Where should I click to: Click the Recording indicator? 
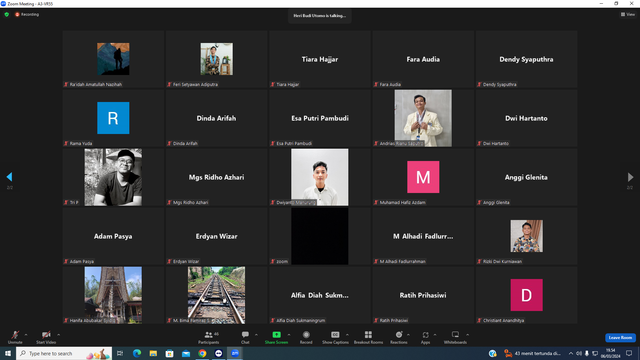pyautogui.click(x=27, y=14)
